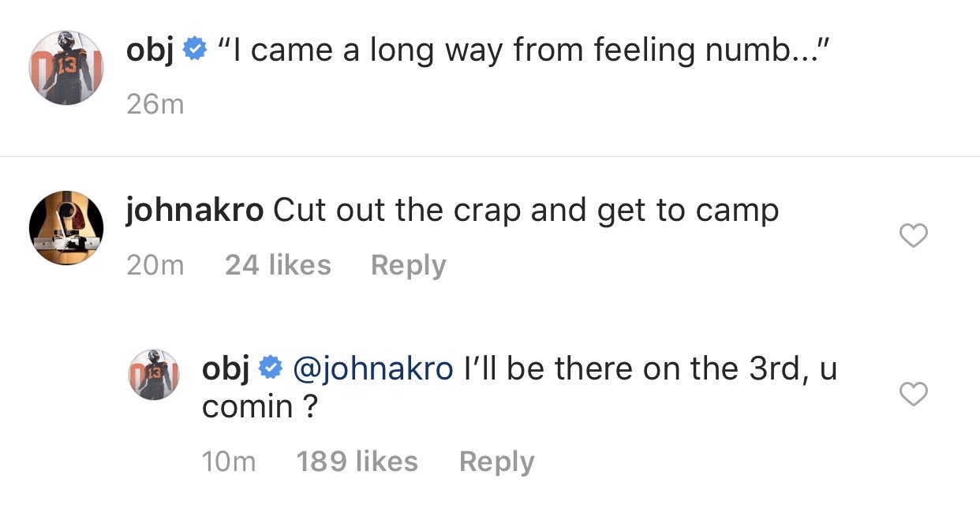Open obj's profile picture beside the caption

[x=66, y=68]
